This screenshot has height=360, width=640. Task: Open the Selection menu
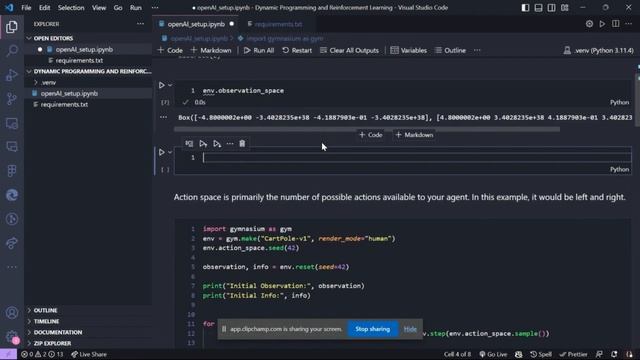[x=71, y=8]
